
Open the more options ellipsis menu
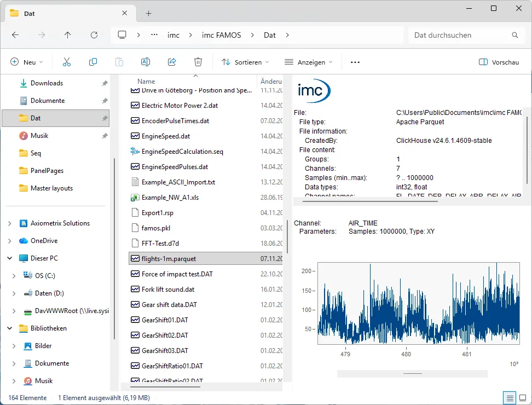click(355, 62)
